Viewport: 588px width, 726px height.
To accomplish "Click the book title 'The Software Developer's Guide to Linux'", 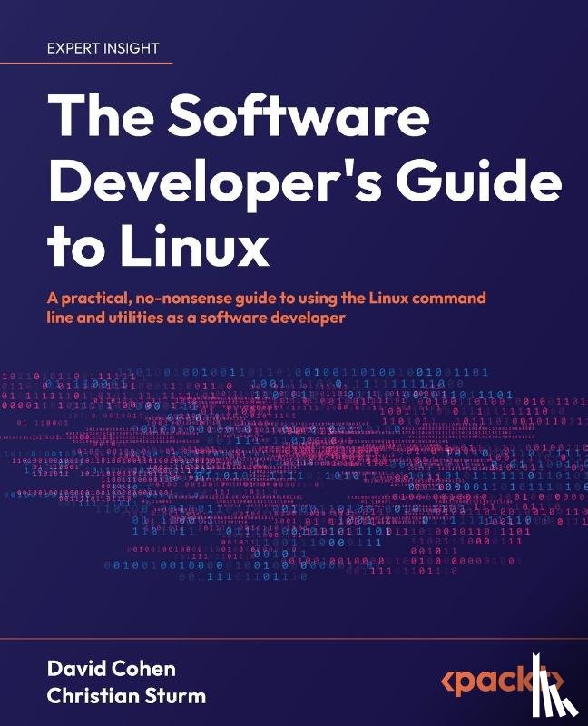I will coord(305,180).
